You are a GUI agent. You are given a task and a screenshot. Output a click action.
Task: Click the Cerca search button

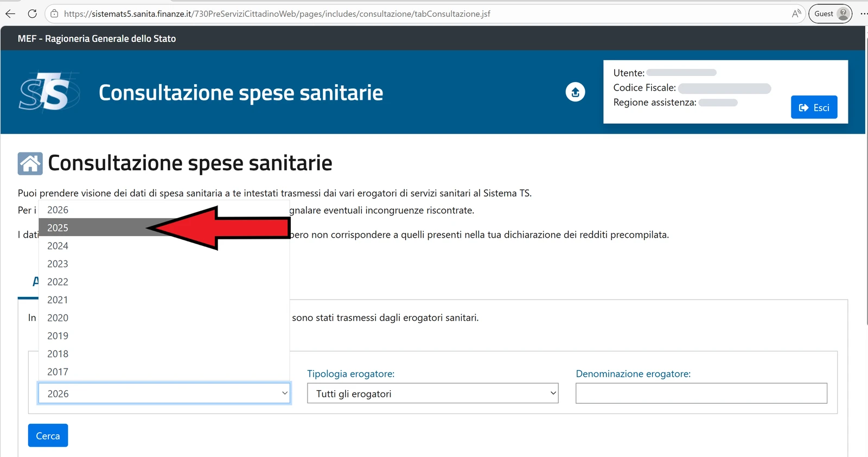click(48, 435)
